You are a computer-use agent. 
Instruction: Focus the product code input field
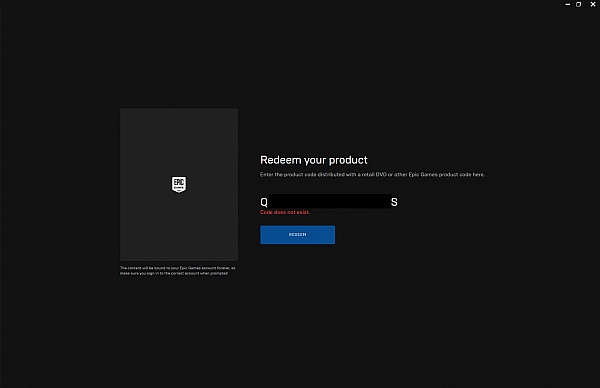coord(329,202)
